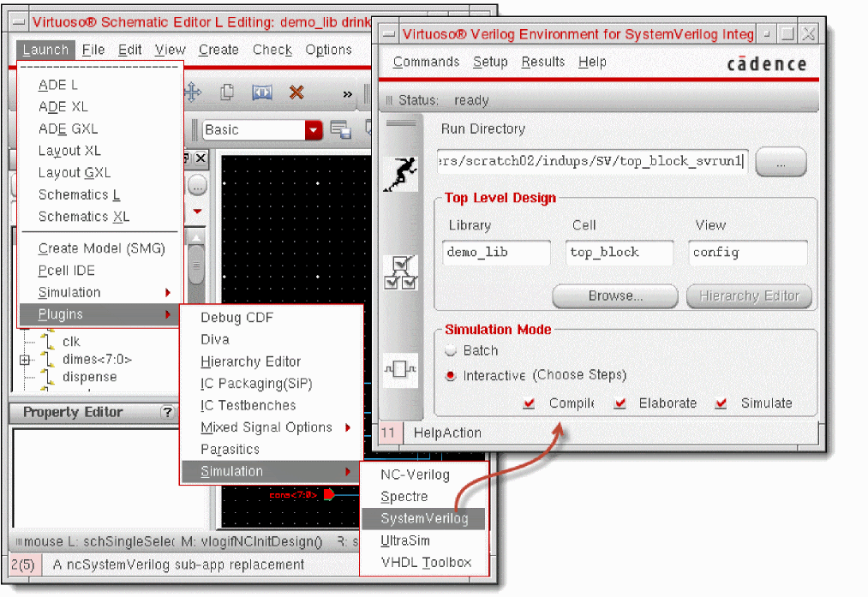Choose Pcell IDE entry
Image resolution: width=868 pixels, height=597 pixels.
click(99, 271)
